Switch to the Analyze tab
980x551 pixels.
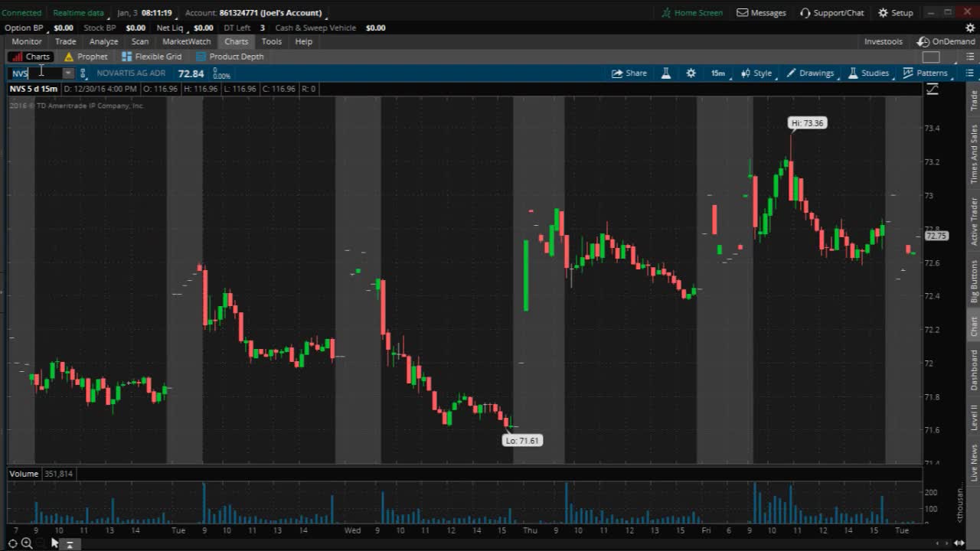click(103, 41)
